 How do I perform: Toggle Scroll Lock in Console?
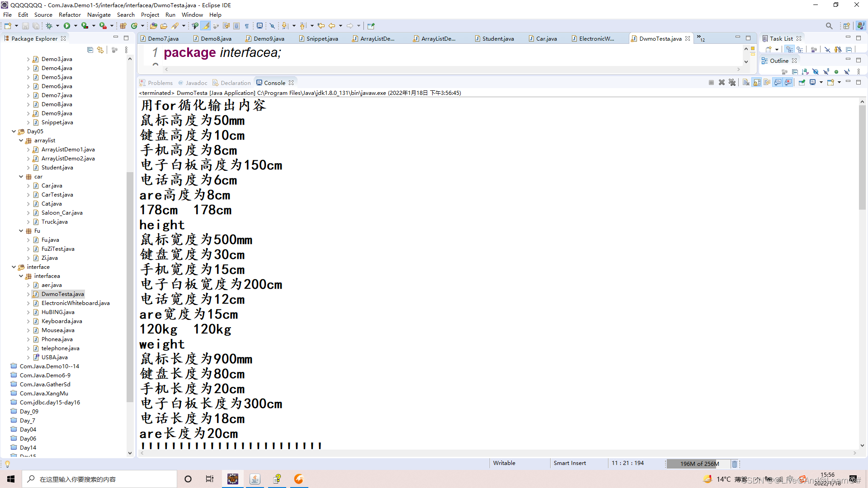tap(756, 83)
